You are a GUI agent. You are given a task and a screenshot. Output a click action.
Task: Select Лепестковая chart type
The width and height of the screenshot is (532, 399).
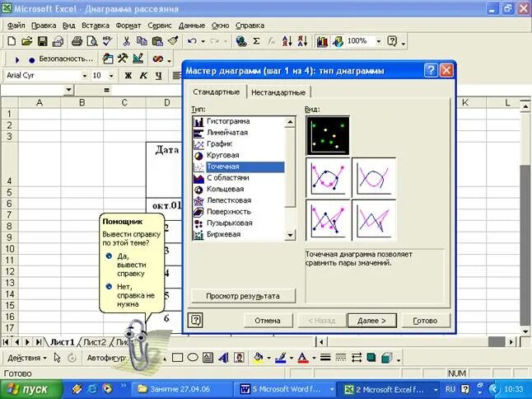click(x=239, y=200)
